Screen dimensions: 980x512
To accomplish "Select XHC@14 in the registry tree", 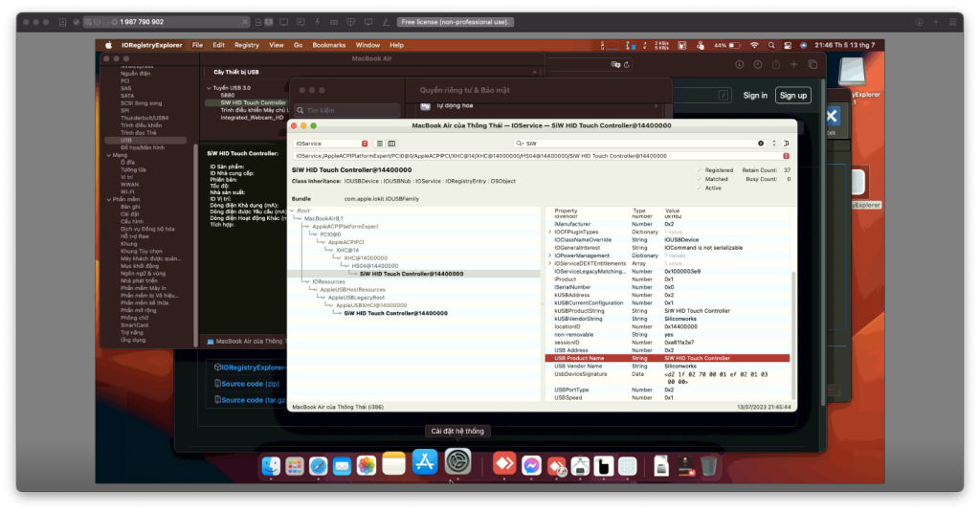I will pyautogui.click(x=346, y=250).
